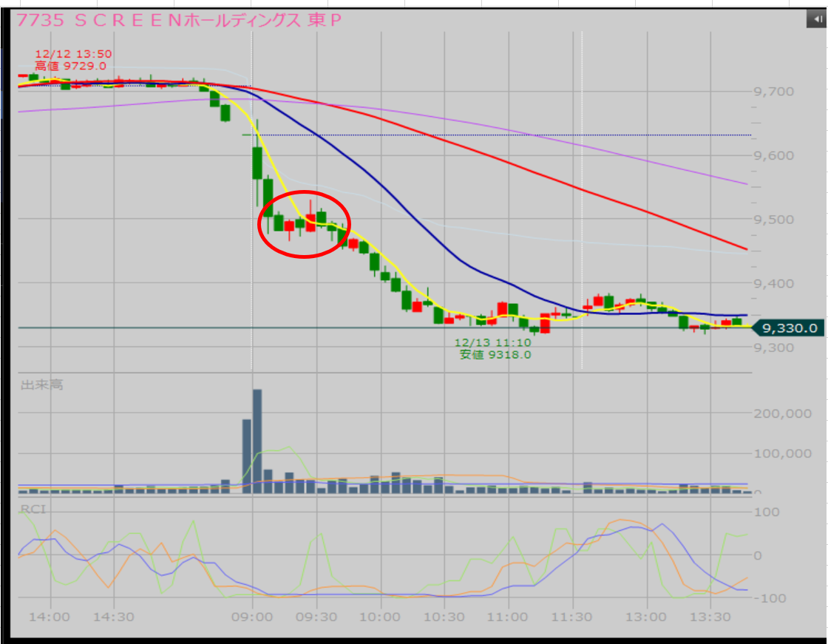828x644 pixels.
Task: Click the 高値 9729.0 label
Action: click(x=70, y=66)
